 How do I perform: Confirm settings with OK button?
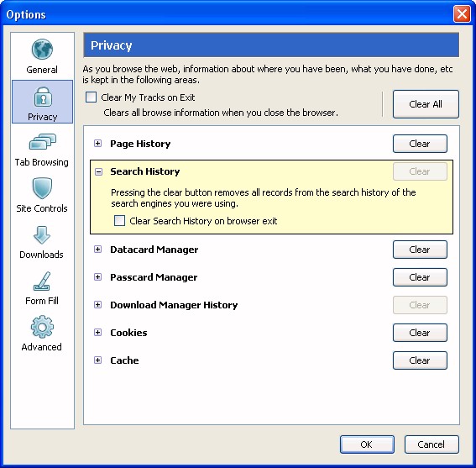coord(367,444)
